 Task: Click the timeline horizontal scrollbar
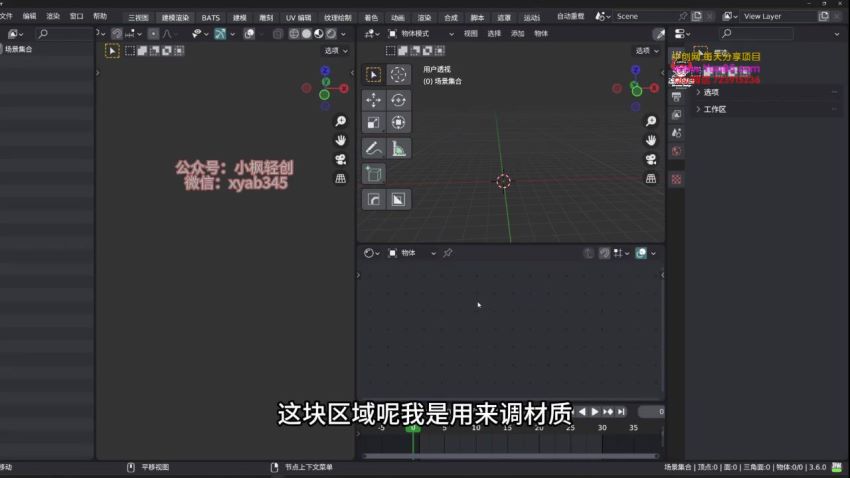[510, 456]
